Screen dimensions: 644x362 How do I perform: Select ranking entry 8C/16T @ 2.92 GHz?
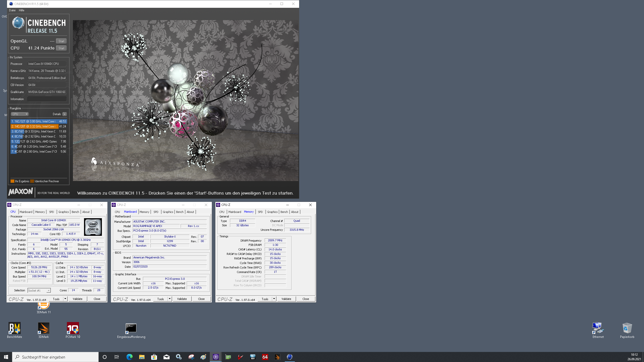[39, 137]
